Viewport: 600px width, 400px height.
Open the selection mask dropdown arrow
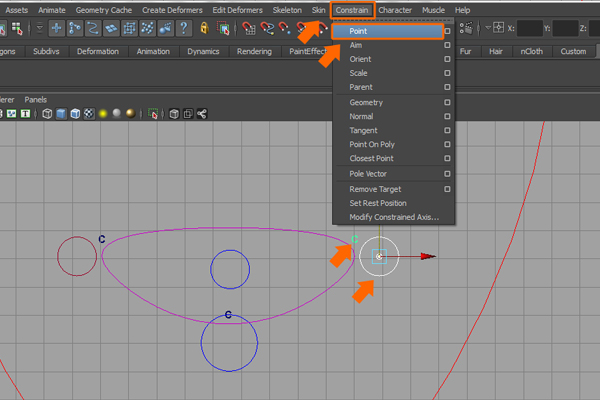[39, 28]
